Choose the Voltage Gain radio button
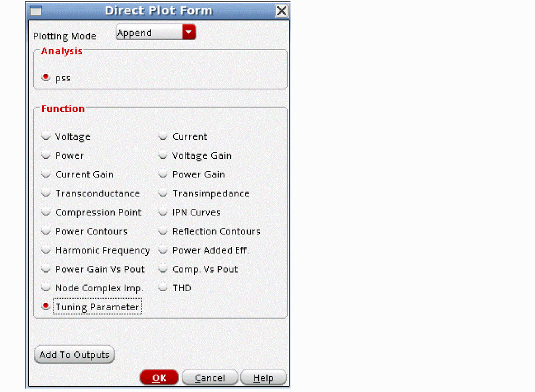Image resolution: width=535 pixels, height=392 pixels. pyautogui.click(x=163, y=155)
